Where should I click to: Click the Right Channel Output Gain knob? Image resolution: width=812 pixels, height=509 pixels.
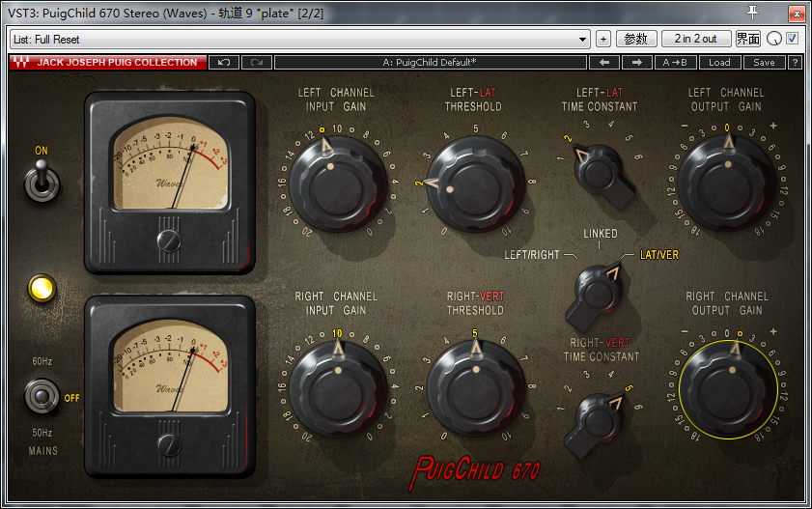[728, 389]
